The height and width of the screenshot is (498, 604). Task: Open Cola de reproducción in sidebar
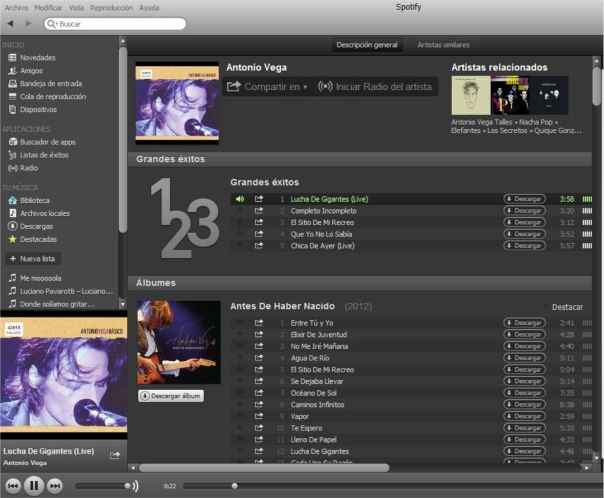tap(52, 96)
